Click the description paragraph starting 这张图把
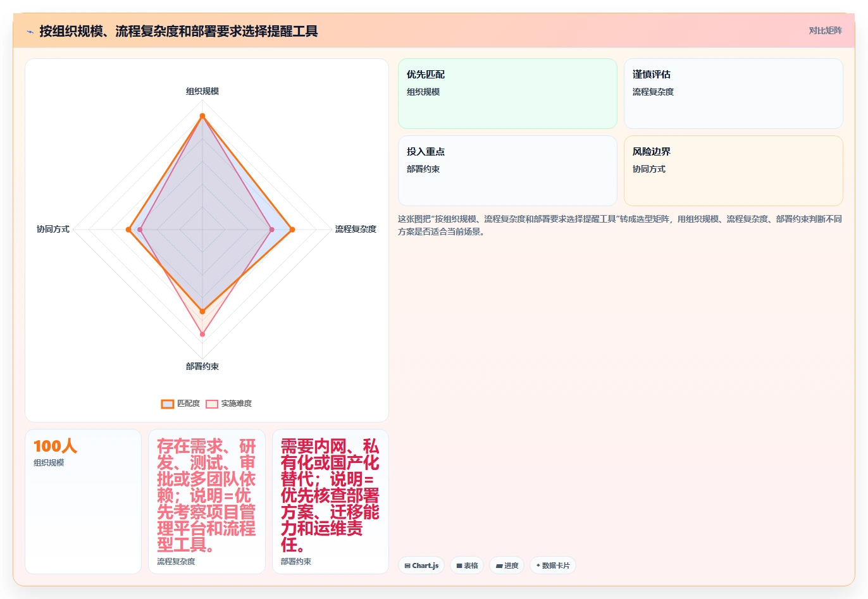 point(620,225)
